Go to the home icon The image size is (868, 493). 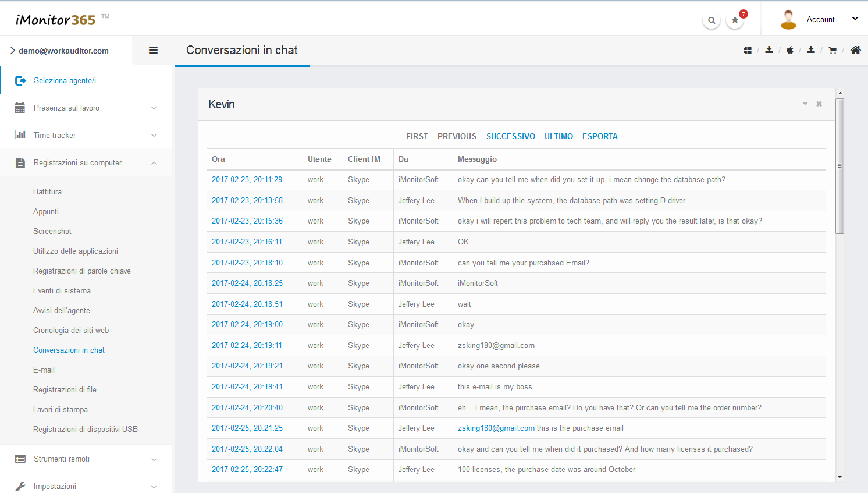point(855,51)
